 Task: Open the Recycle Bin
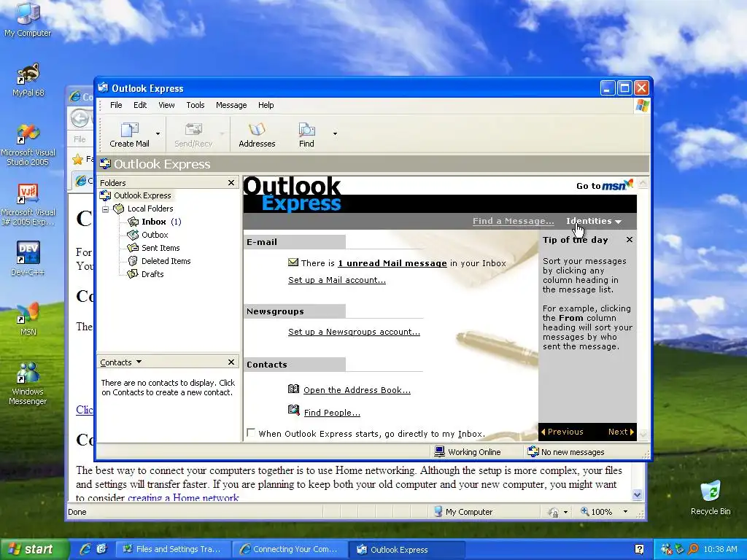[711, 498]
